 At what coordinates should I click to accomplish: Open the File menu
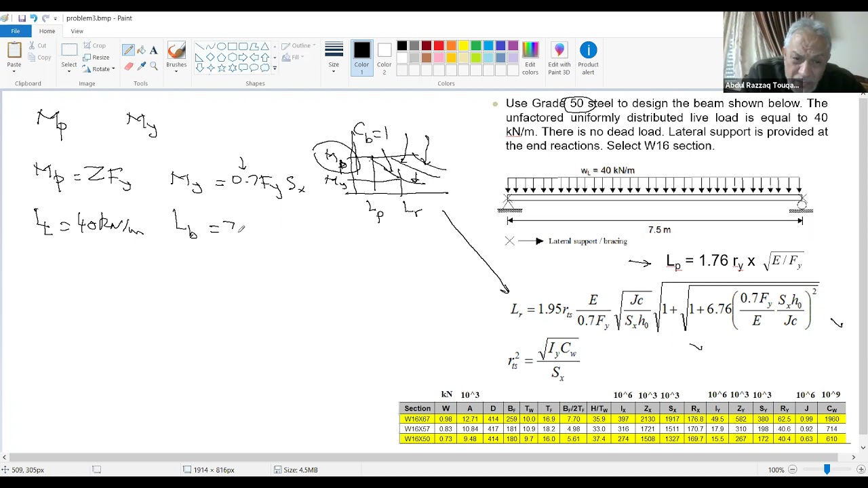(x=15, y=31)
